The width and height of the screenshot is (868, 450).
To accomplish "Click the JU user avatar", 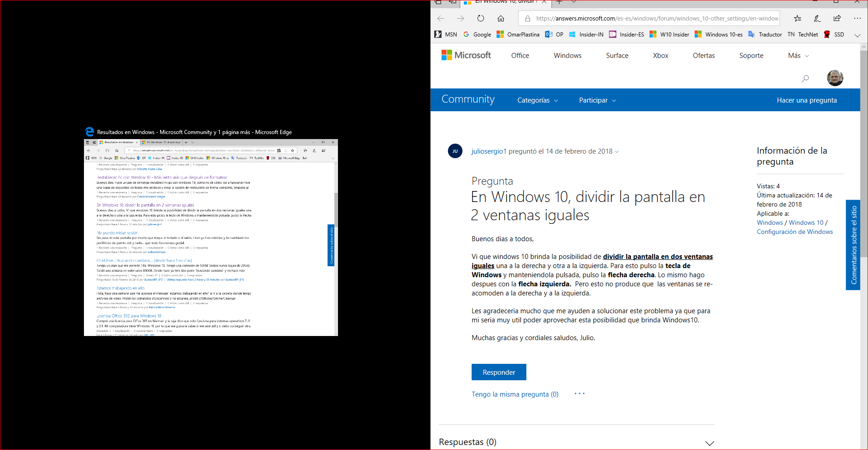I will (x=455, y=151).
